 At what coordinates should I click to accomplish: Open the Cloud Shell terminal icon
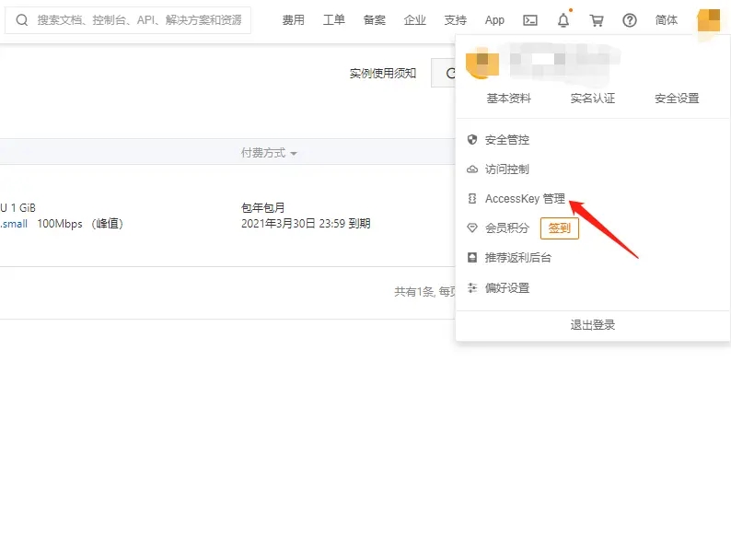[x=529, y=20]
